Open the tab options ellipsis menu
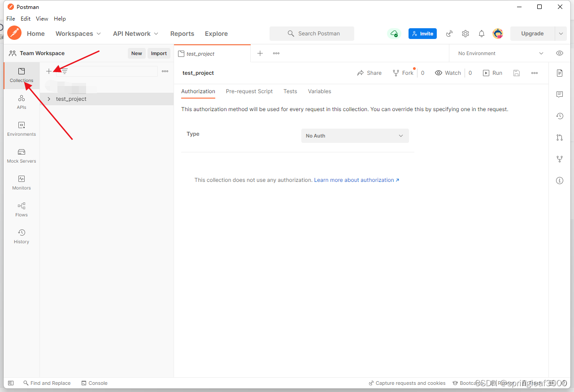The height and width of the screenshot is (392, 574). click(276, 53)
